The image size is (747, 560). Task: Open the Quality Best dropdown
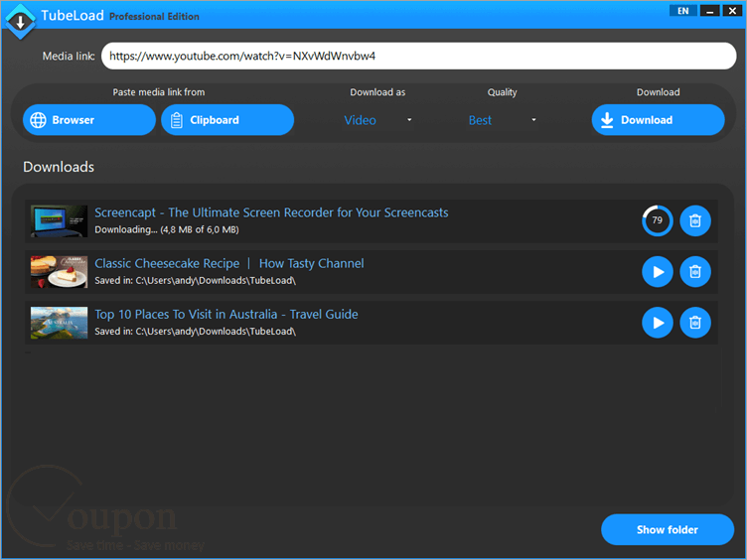pos(502,120)
